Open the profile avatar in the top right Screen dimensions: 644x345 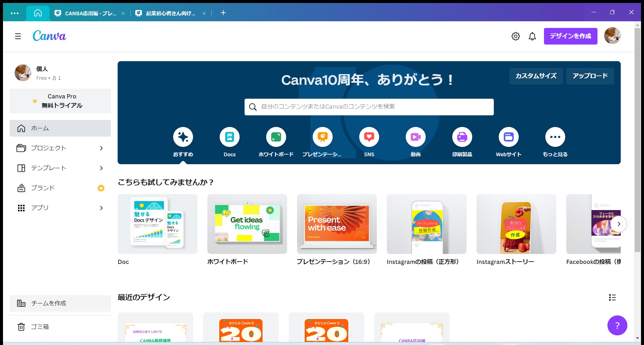tap(612, 36)
